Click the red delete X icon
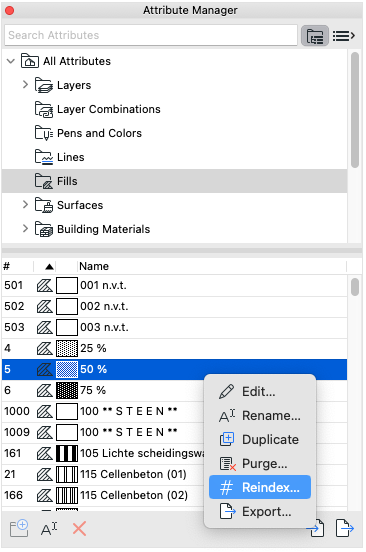 (x=79, y=528)
